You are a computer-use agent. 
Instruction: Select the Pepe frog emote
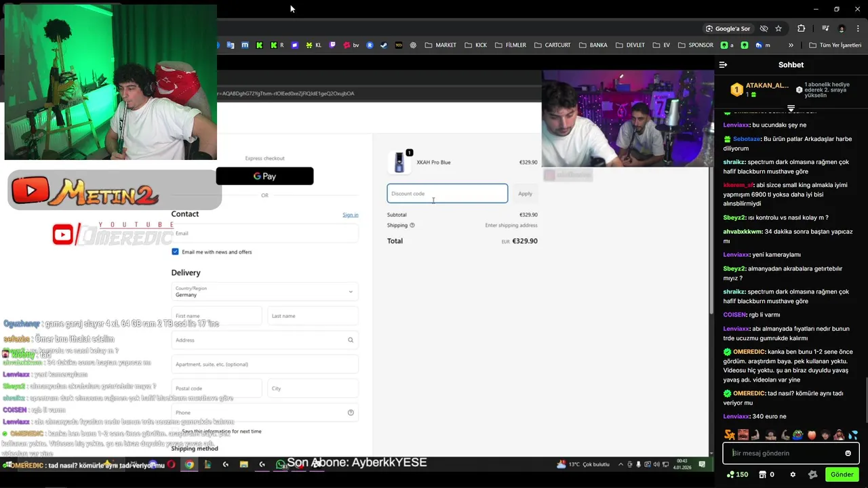point(798,435)
